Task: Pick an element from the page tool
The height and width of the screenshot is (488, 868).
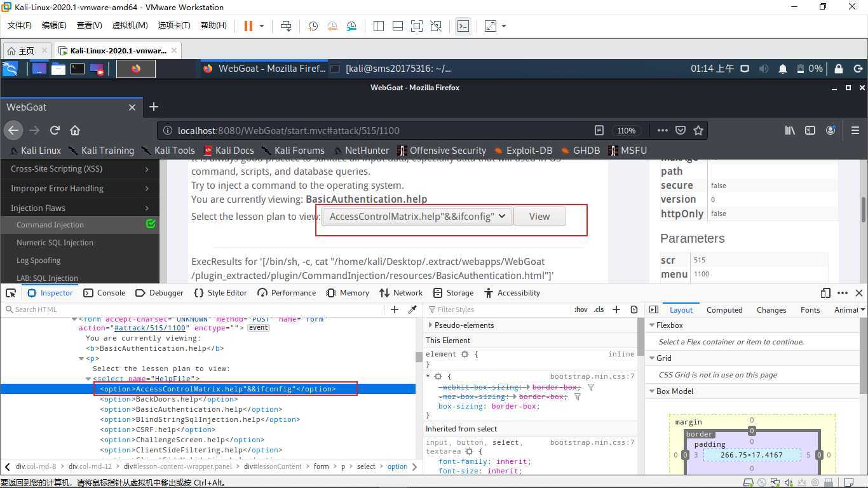Action: [11, 293]
